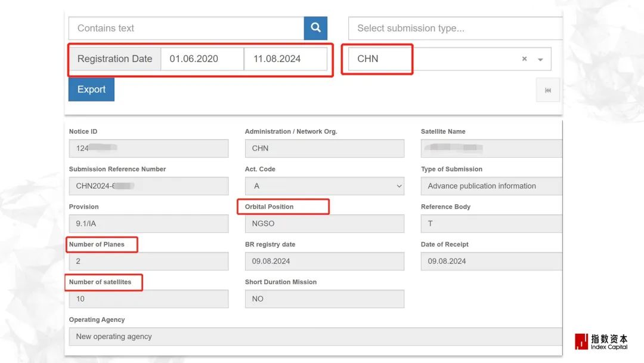
Task: Click the Notice ID label
Action: click(83, 131)
